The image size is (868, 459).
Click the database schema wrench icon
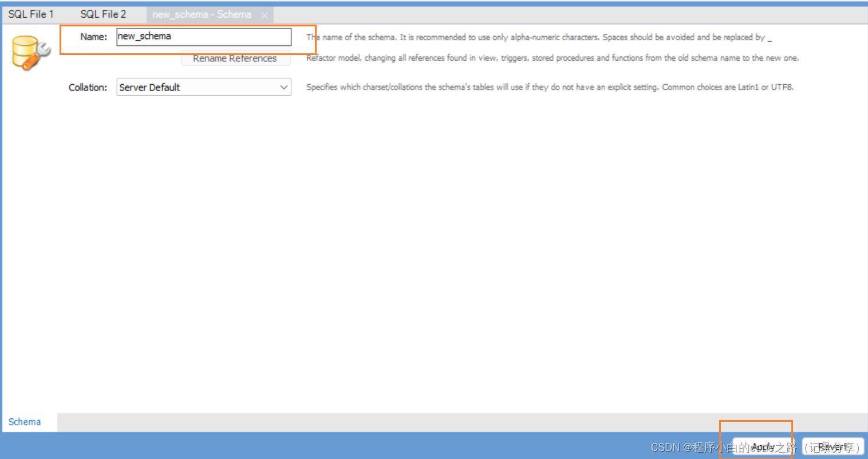point(30,53)
